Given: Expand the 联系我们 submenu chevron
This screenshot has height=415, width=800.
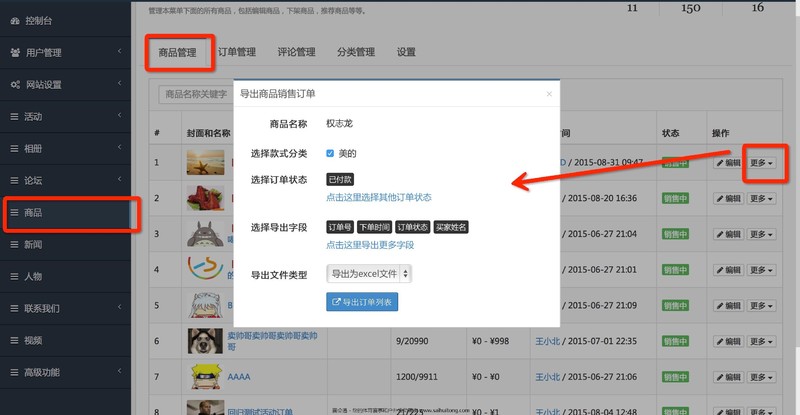Looking at the screenshot, I should pyautogui.click(x=119, y=307).
